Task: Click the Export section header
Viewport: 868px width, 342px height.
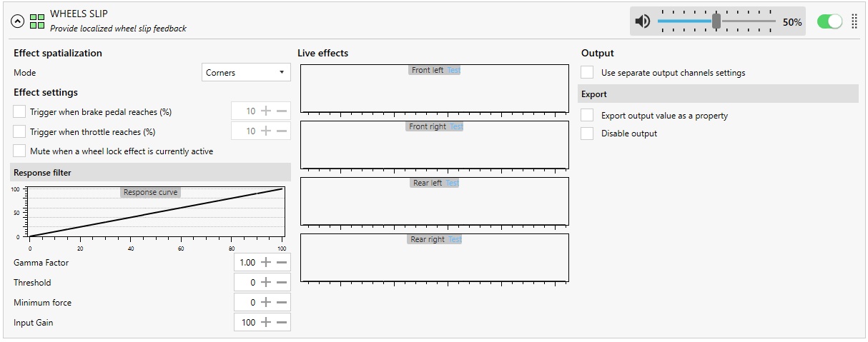Action: [x=718, y=94]
